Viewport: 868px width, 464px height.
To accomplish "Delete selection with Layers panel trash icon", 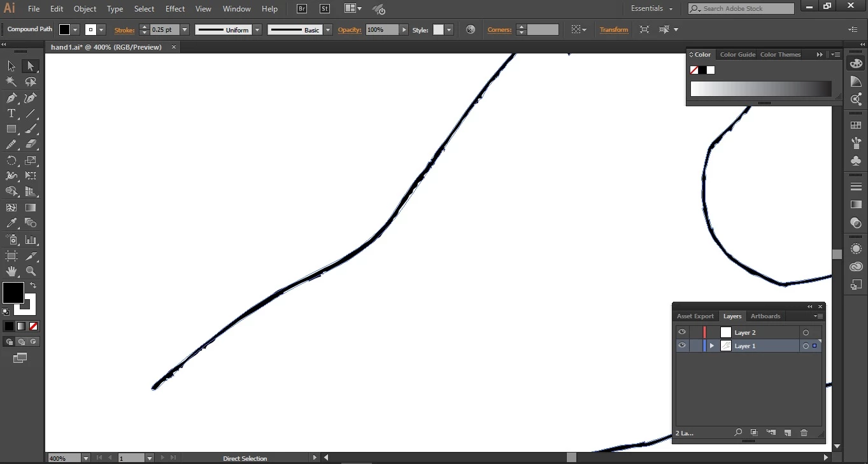I will point(804,433).
